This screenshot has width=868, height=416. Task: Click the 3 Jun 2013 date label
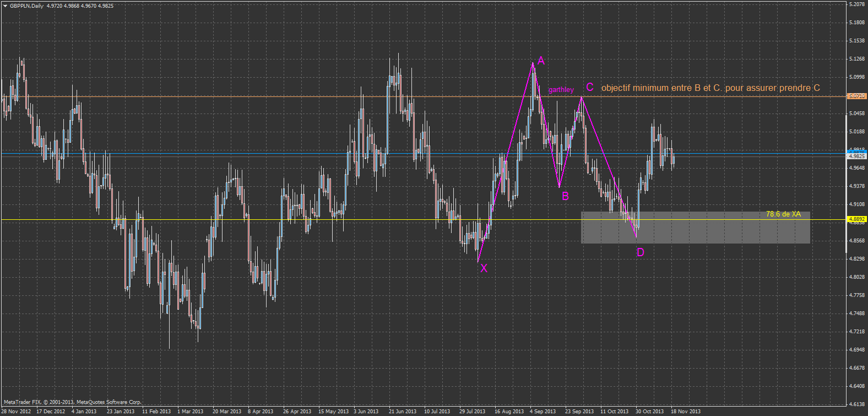point(366,412)
